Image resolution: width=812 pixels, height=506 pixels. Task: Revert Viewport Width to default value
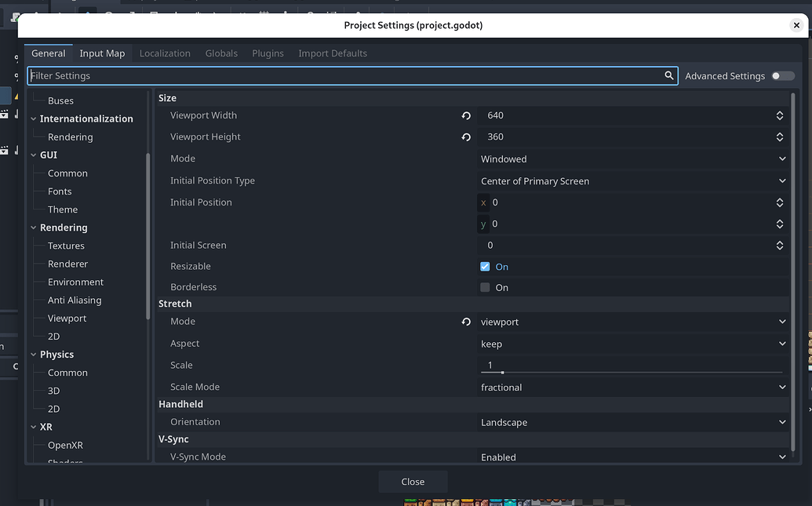(x=466, y=115)
